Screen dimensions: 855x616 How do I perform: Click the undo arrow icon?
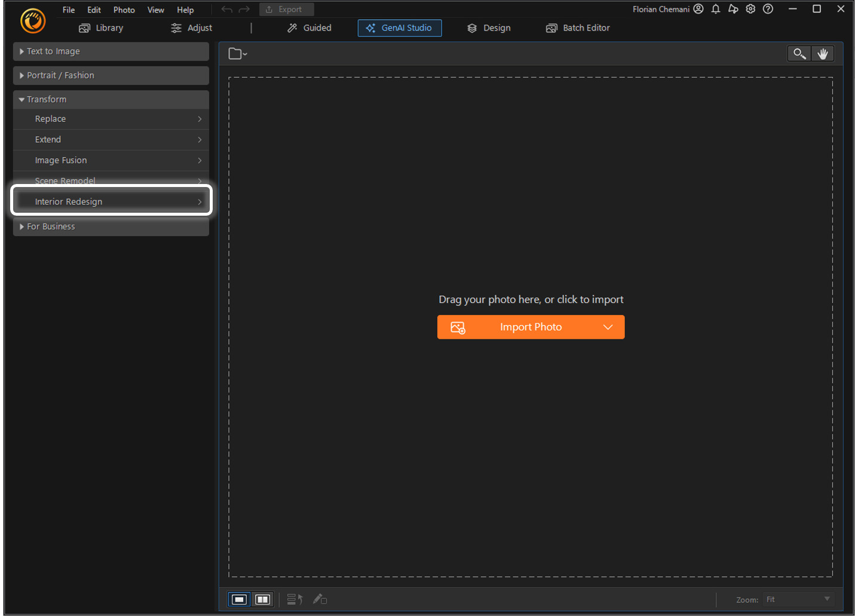coord(226,9)
